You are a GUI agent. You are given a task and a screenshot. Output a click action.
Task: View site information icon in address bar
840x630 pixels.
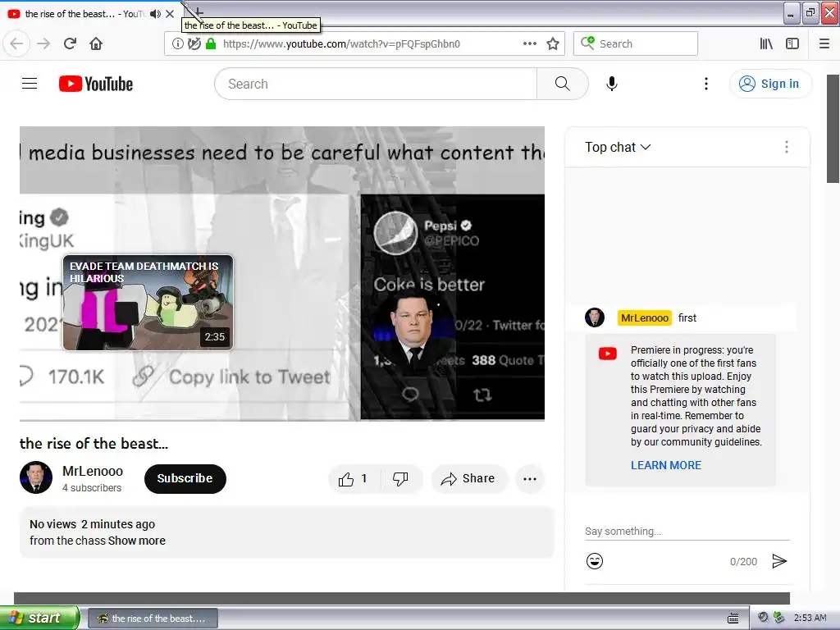click(x=177, y=43)
